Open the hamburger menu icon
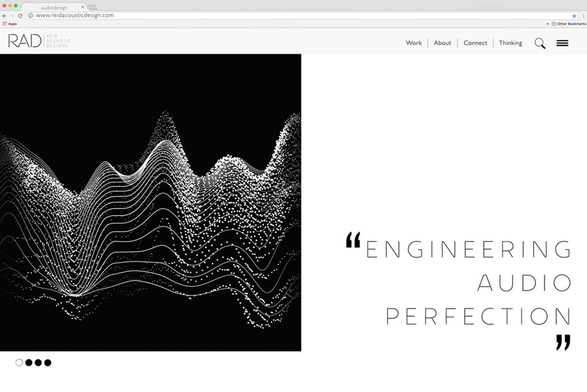Image resolution: width=587 pixels, height=392 pixels. [562, 43]
